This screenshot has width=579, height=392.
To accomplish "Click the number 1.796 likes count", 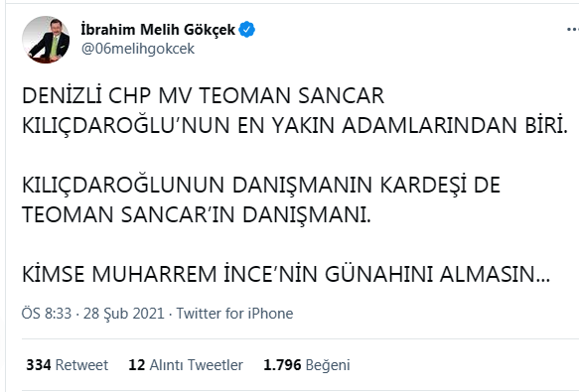I will 282,365.
